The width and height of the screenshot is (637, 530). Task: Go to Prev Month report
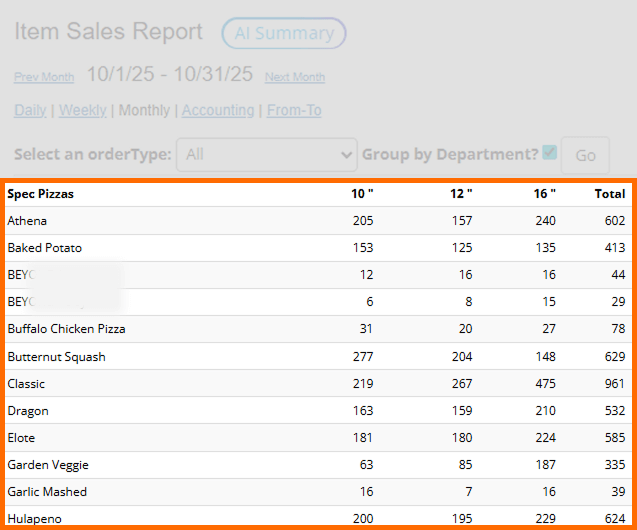click(44, 77)
